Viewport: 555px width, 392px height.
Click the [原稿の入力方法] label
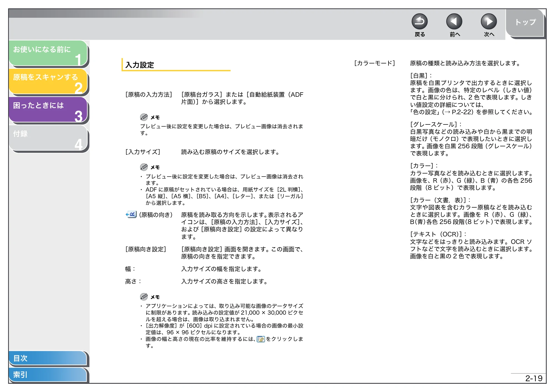point(149,95)
